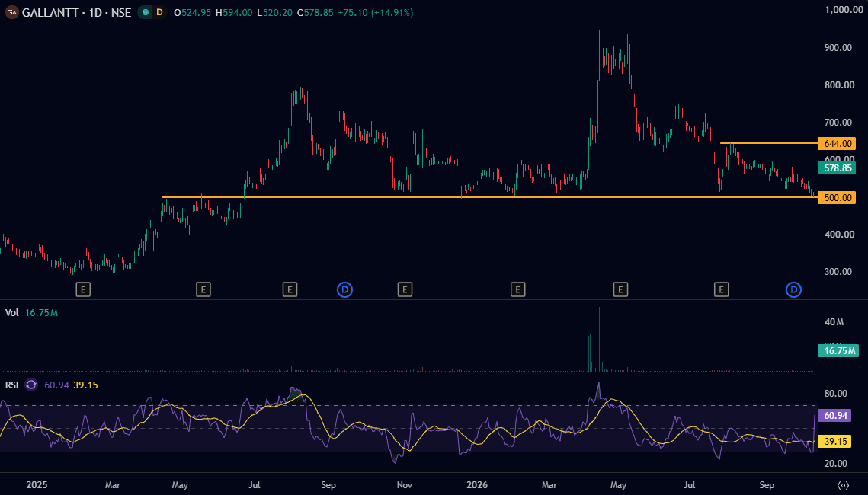Click the low price L520.20 value
The height and width of the screenshot is (495, 868).
tap(274, 12)
